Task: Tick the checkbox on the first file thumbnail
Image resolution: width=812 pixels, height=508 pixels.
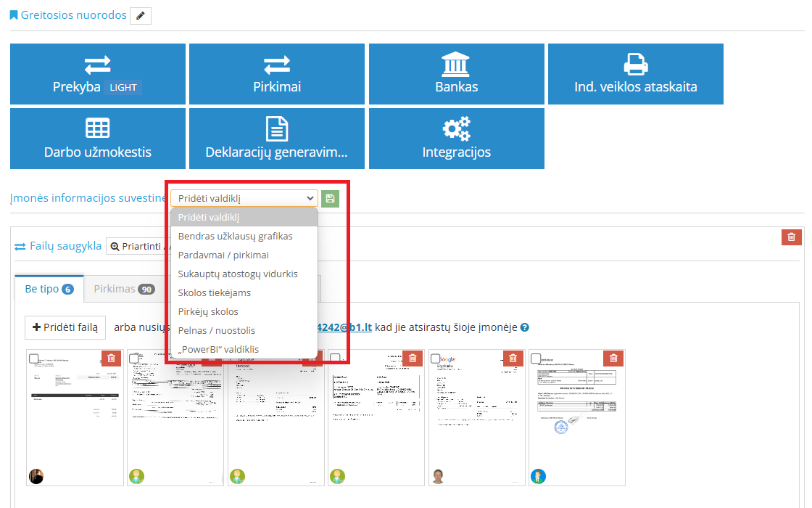Action: [34, 359]
